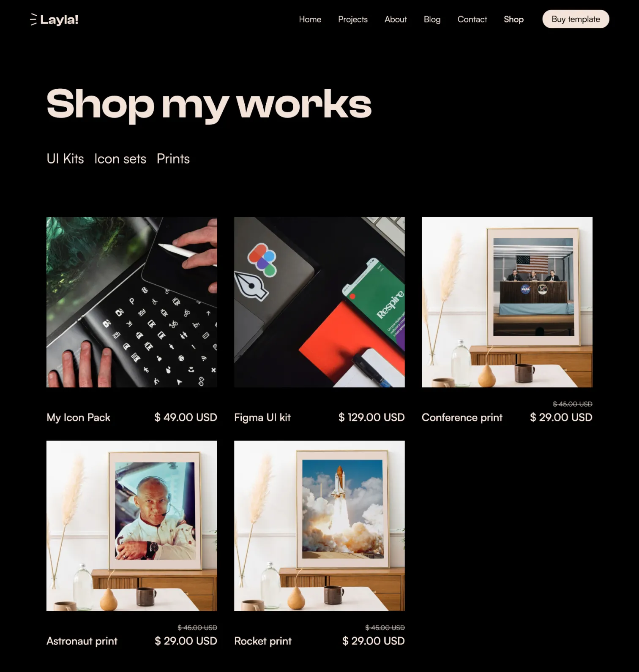
Task: Navigate to the Blog section
Action: pyautogui.click(x=432, y=19)
